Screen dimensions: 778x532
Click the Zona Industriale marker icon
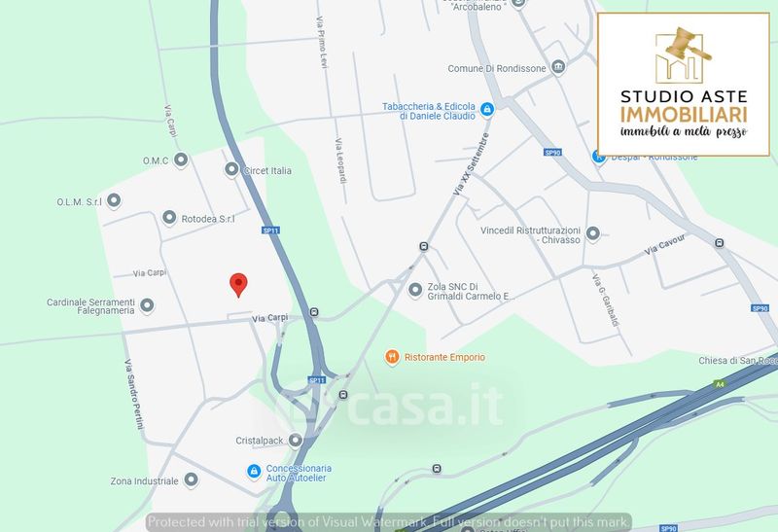click(191, 479)
